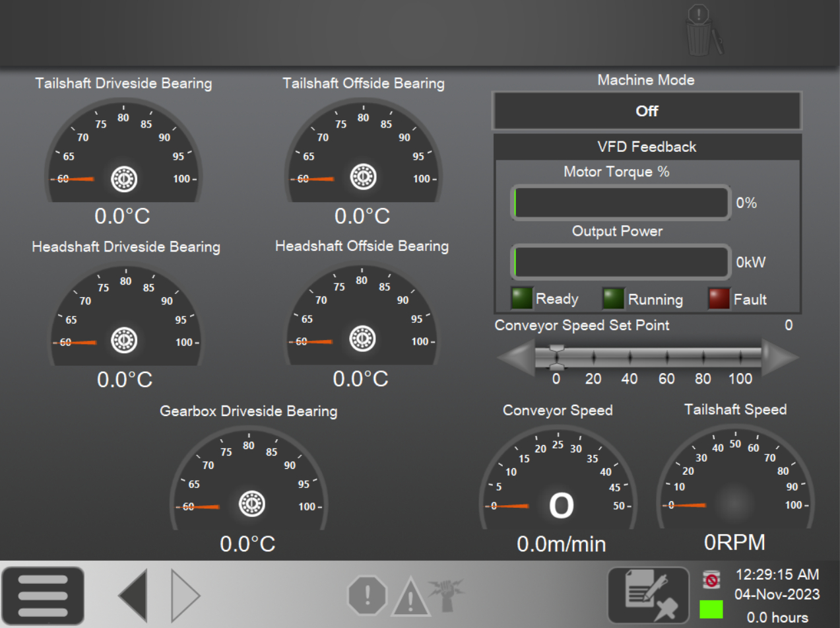Increase conveyor speed set point with right arrow
The width and height of the screenshot is (840, 628).
(780, 358)
